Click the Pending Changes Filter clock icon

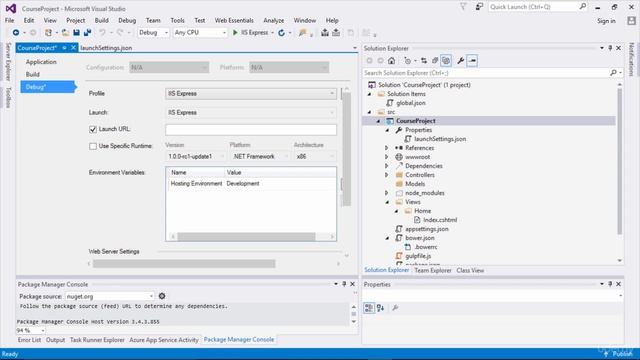pyautogui.click(x=407, y=61)
